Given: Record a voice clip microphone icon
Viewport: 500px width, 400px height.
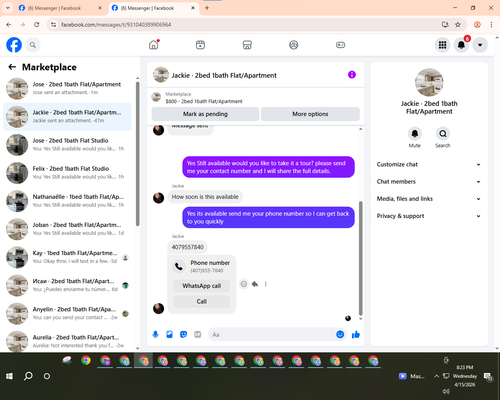Looking at the screenshot, I should (155, 334).
